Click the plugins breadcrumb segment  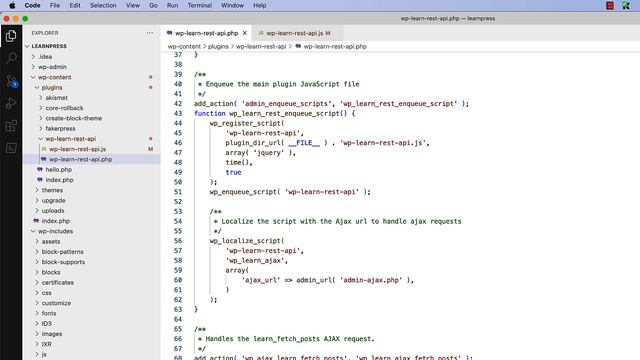click(218, 47)
